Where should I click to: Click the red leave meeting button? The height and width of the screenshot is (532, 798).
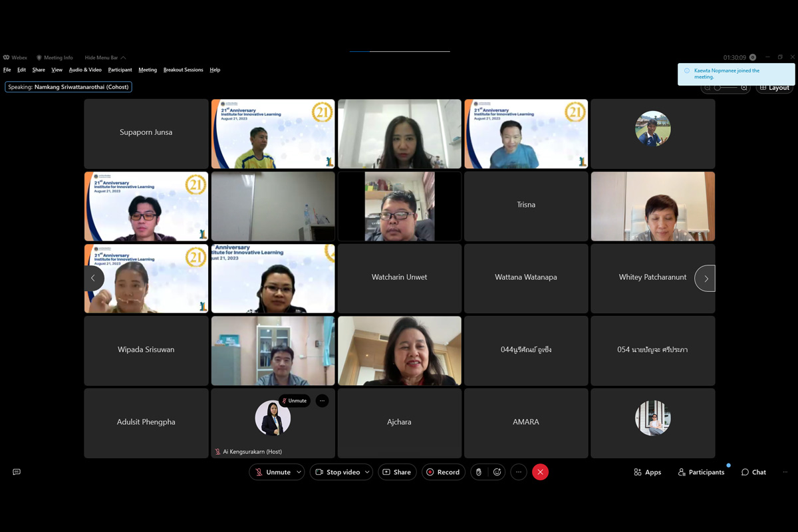[x=540, y=472]
